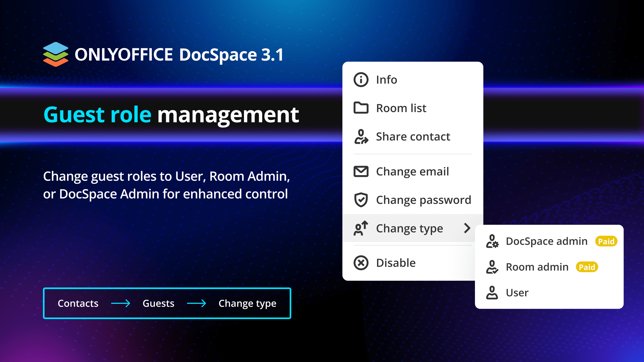Click Guests in the navigation path

click(x=158, y=304)
